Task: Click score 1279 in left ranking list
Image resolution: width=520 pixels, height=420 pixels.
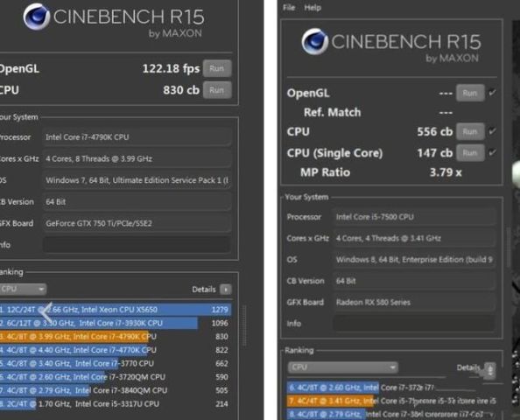Action: click(220, 310)
